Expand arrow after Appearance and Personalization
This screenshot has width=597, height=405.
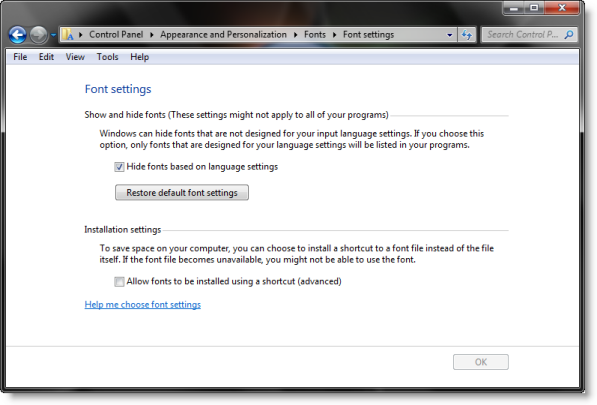[x=295, y=35]
